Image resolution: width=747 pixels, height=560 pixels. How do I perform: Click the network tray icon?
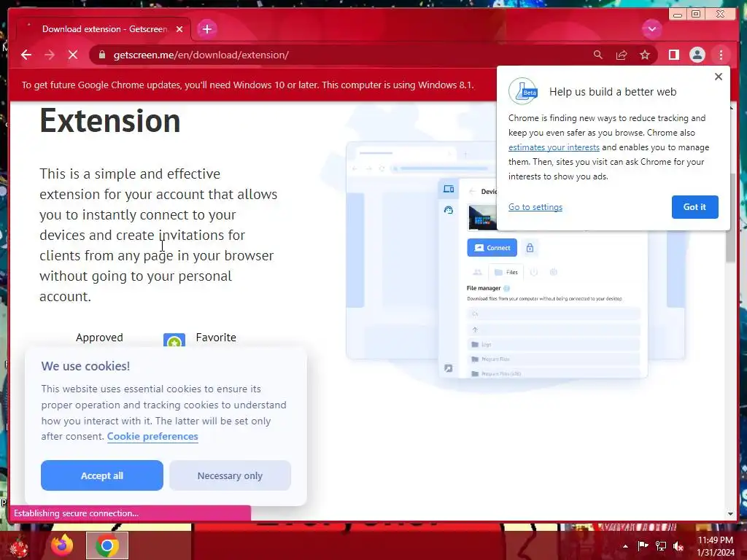tap(661, 546)
